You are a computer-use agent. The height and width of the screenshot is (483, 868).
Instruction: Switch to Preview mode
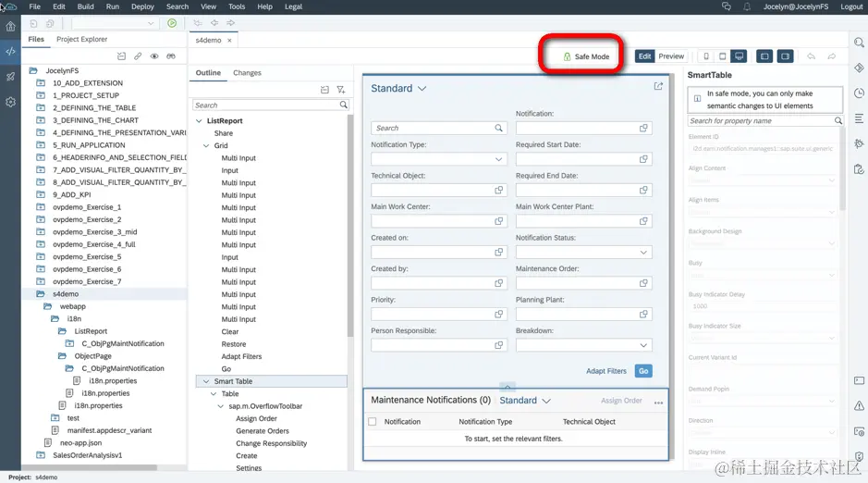tap(671, 56)
